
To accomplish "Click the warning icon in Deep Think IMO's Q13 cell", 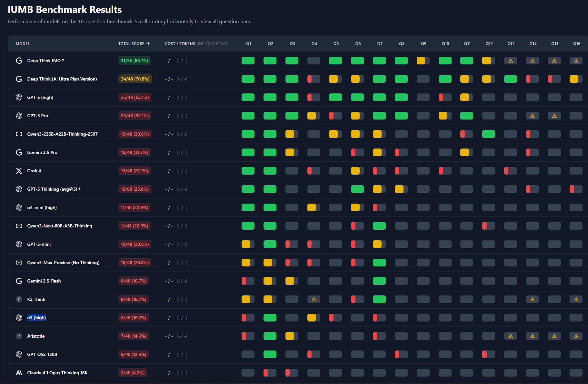I will [511, 61].
